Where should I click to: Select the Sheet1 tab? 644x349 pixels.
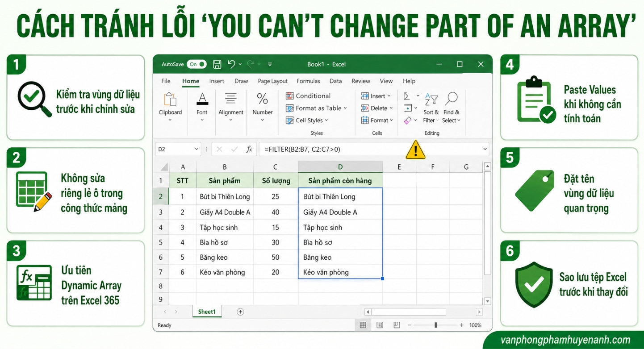point(207,312)
